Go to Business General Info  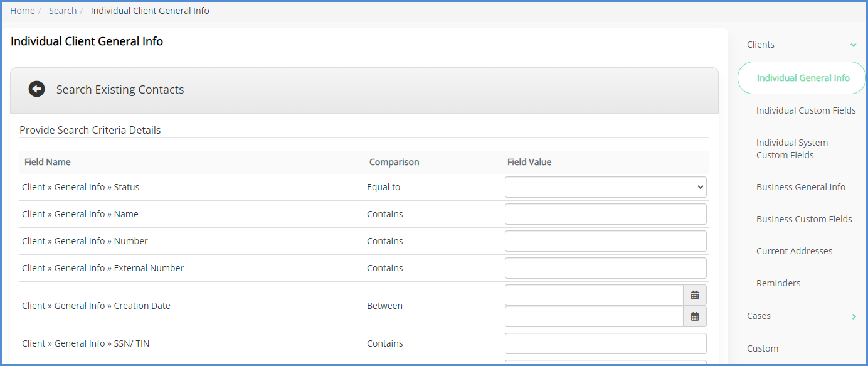coord(800,187)
